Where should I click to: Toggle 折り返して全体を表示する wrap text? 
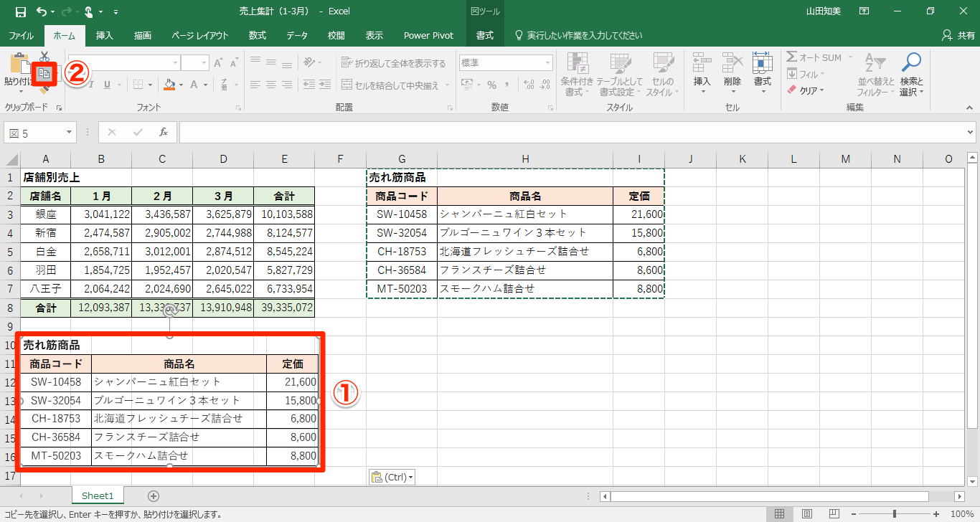[x=393, y=63]
